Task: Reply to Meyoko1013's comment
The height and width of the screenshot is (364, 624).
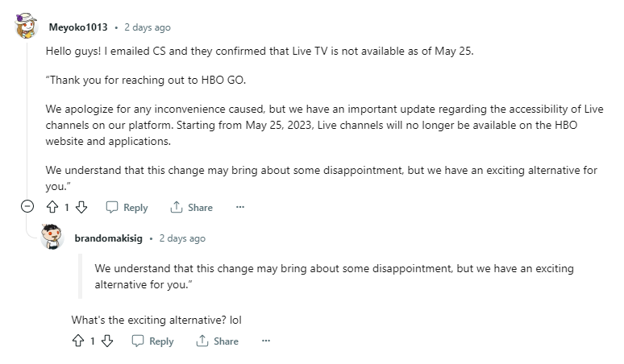Action: point(127,207)
